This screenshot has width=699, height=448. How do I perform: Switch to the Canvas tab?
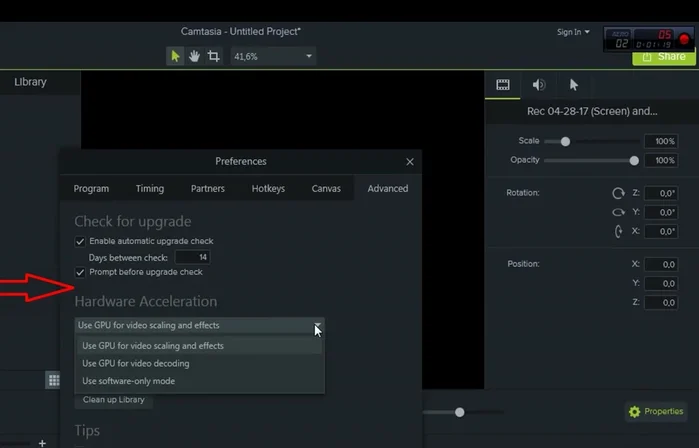(326, 189)
